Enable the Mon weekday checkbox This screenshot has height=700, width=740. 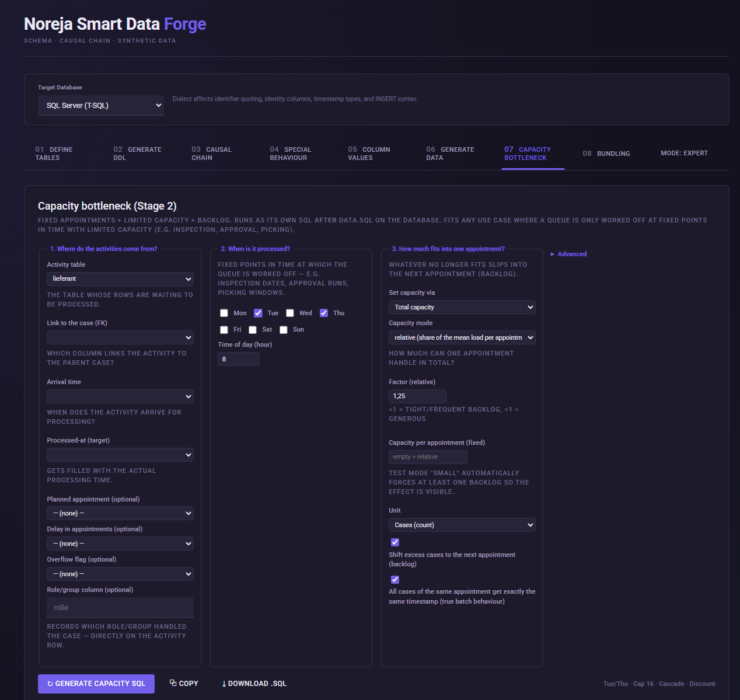[224, 313]
